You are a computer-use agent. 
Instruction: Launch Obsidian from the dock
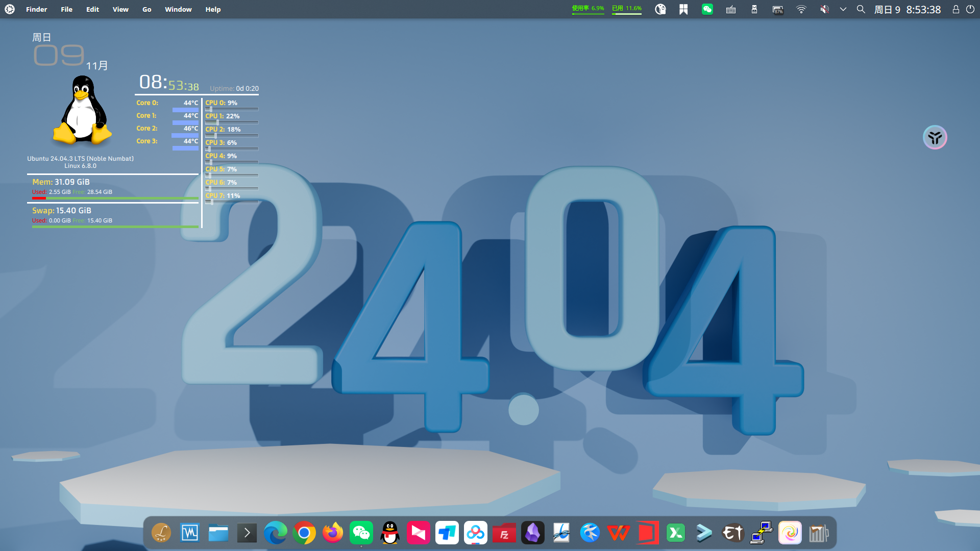[532, 532]
